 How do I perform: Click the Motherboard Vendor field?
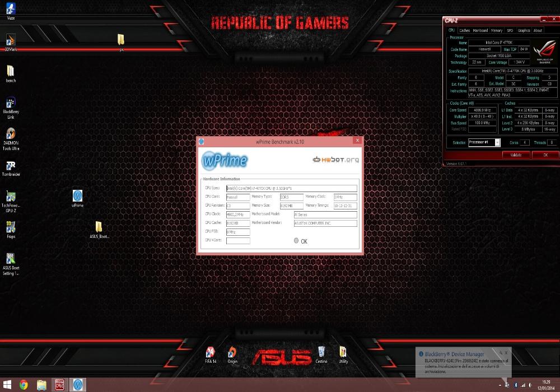[x=325, y=223]
